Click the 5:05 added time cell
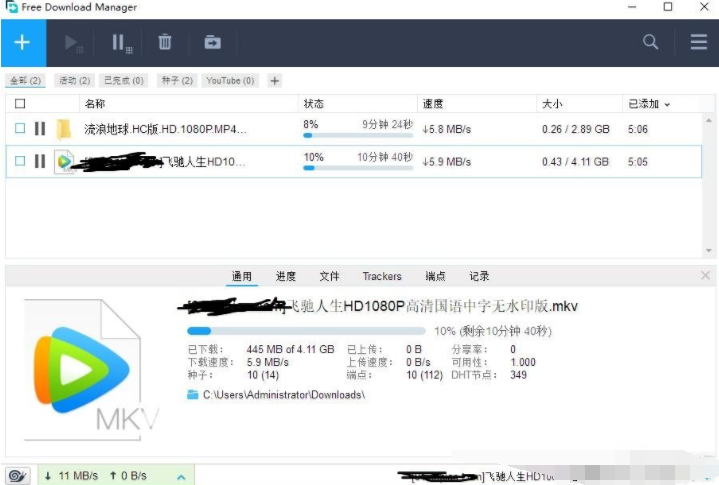 click(638, 162)
